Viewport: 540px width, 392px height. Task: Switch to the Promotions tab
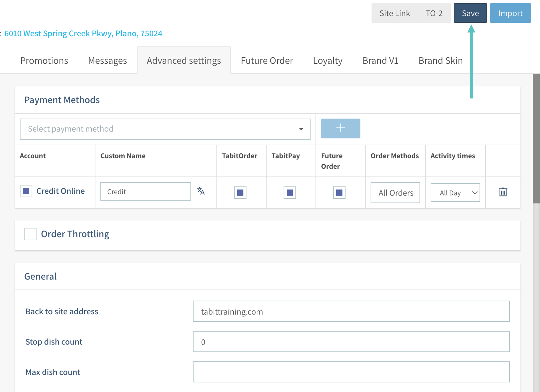click(44, 61)
